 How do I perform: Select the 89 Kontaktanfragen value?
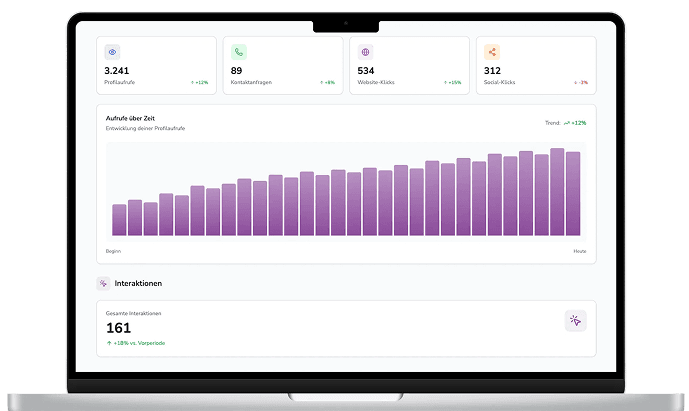(x=236, y=70)
